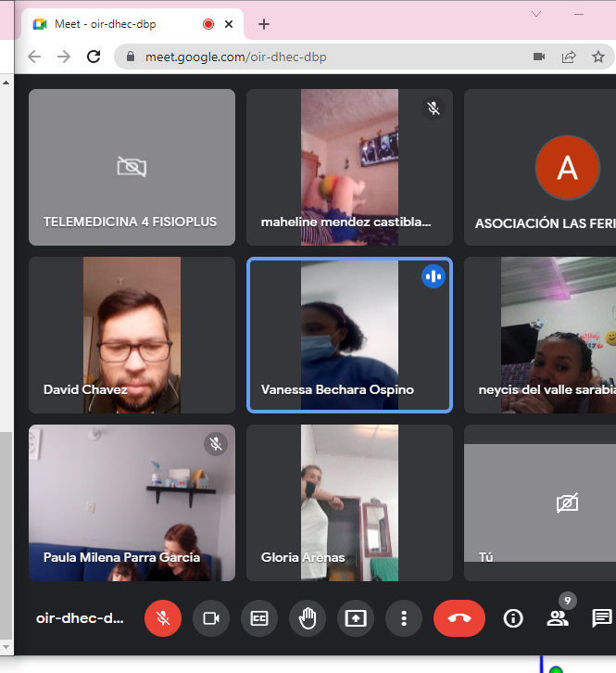Expand the tab search chevron in title bar
This screenshot has width=616, height=673.
click(x=536, y=14)
